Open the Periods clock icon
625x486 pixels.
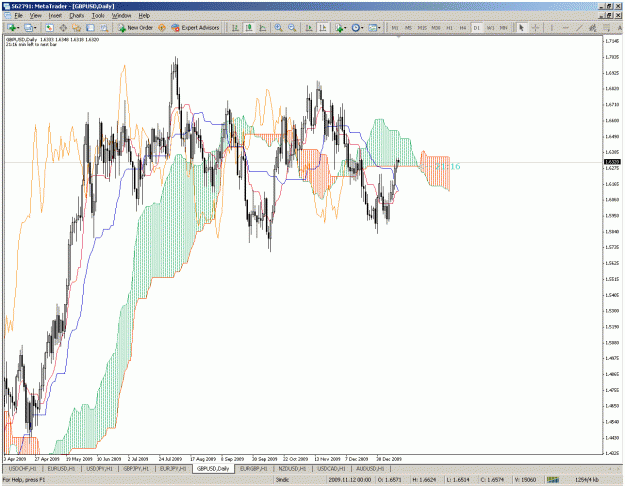click(x=356, y=28)
